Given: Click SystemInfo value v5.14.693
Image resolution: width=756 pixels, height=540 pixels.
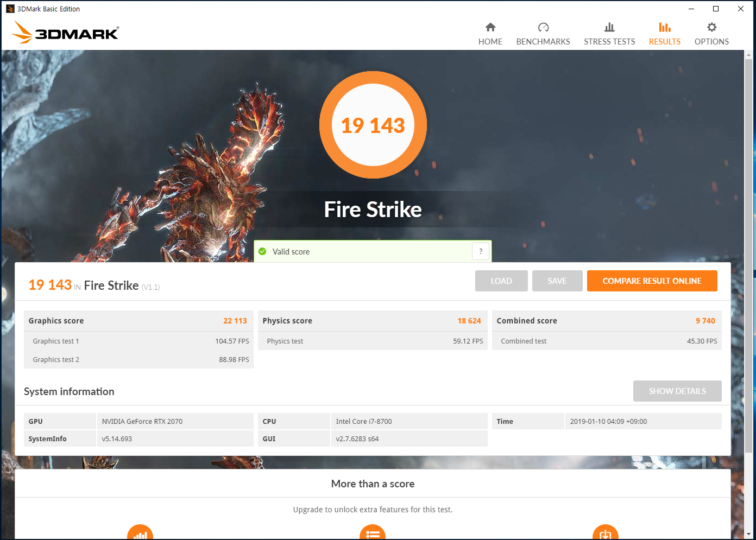Looking at the screenshot, I should (117, 439).
